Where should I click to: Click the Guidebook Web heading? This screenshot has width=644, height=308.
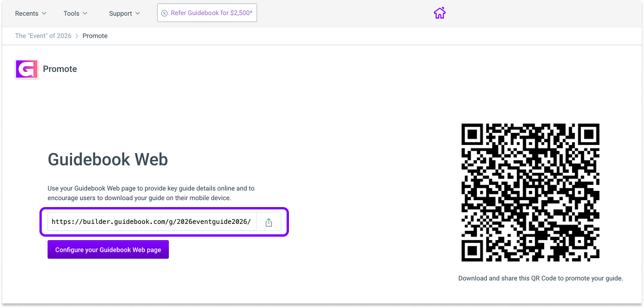[108, 160]
